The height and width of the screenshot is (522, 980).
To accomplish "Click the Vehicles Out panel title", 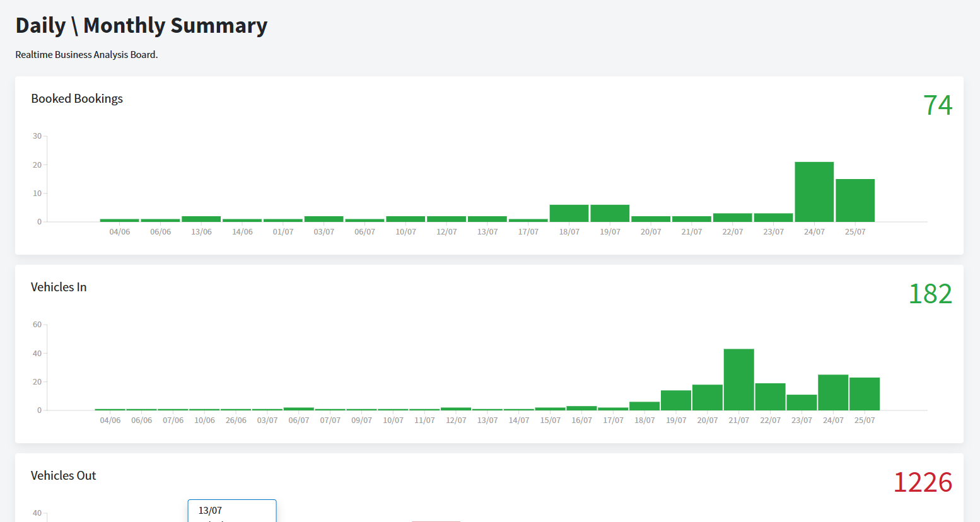I will point(63,476).
